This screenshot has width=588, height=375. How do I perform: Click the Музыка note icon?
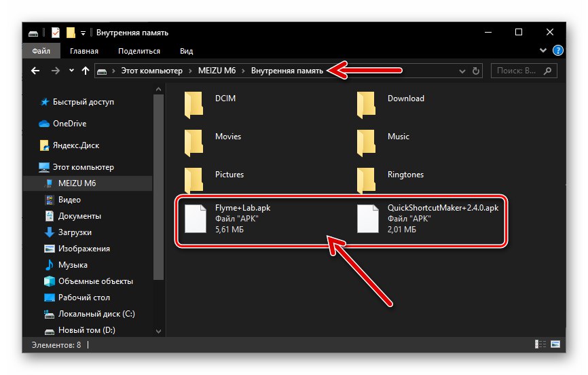pos(49,265)
